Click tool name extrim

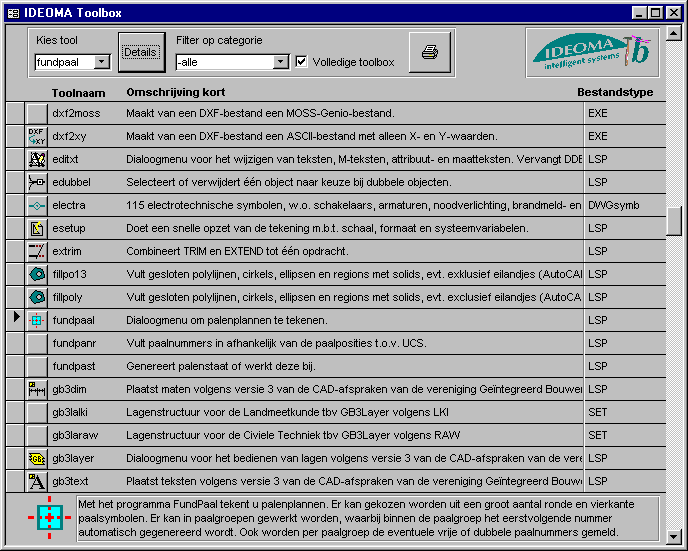point(67,251)
